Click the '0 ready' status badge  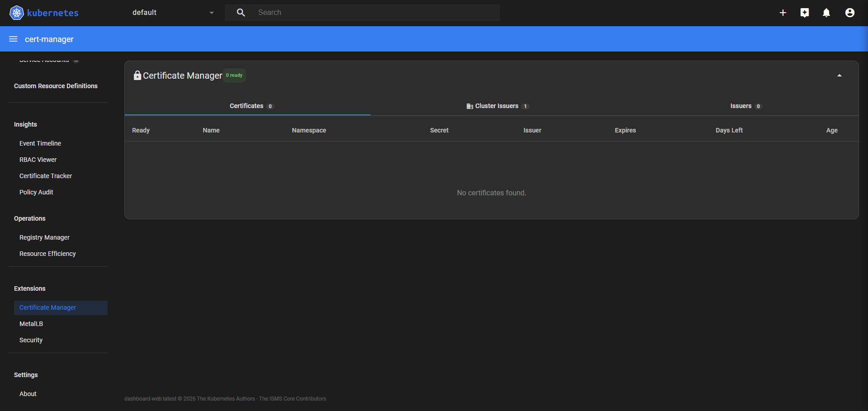(x=235, y=75)
